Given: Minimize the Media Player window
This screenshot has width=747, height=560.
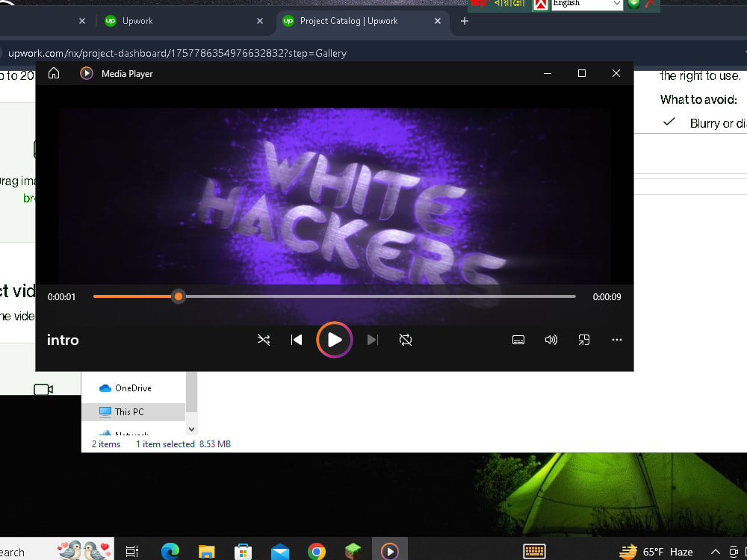Looking at the screenshot, I should tap(548, 73).
